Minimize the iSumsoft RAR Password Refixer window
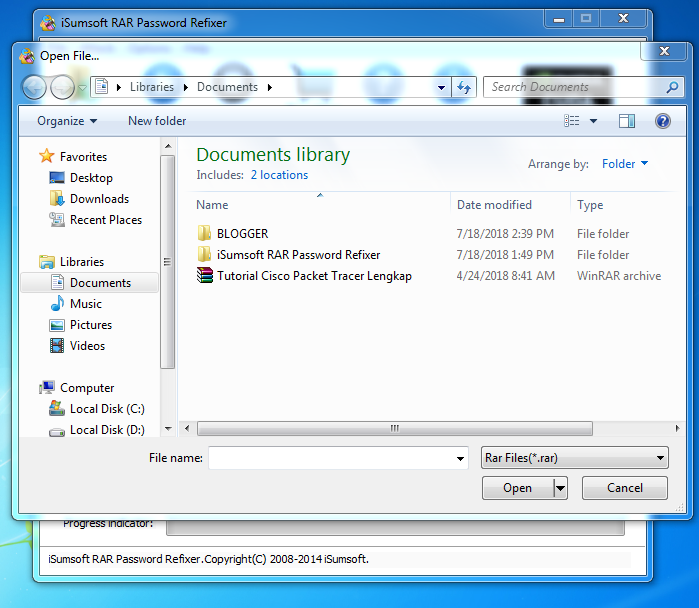Image resolution: width=699 pixels, height=608 pixels. (x=559, y=19)
